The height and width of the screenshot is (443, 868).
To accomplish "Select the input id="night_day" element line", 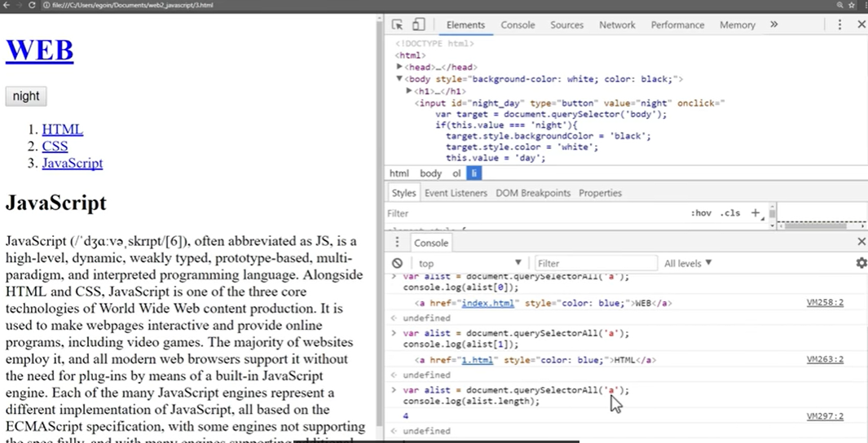I will point(570,103).
